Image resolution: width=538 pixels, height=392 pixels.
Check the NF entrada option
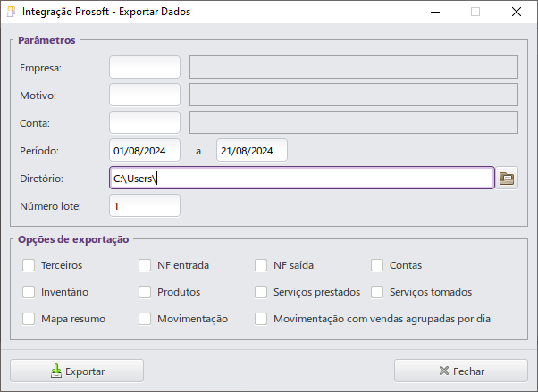pyautogui.click(x=145, y=265)
